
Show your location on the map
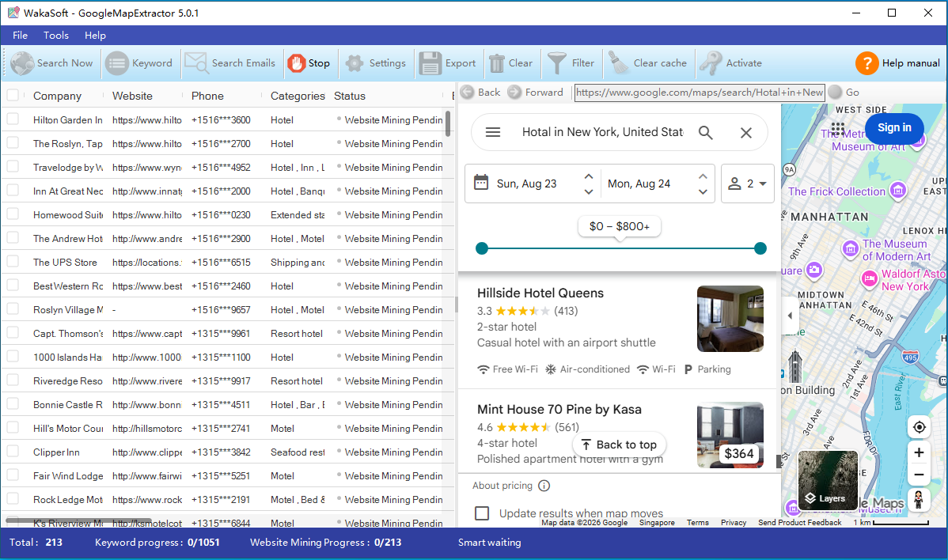coord(919,427)
